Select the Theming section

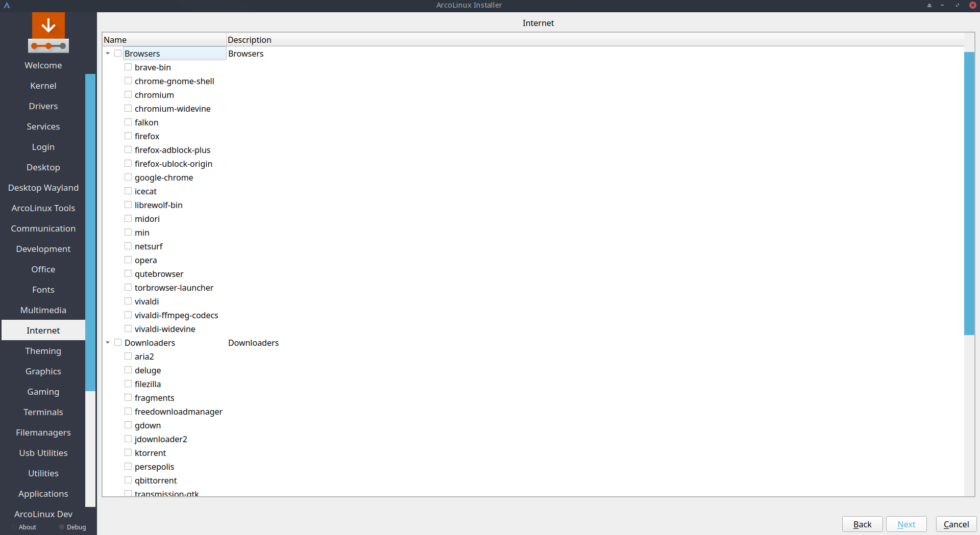point(43,351)
